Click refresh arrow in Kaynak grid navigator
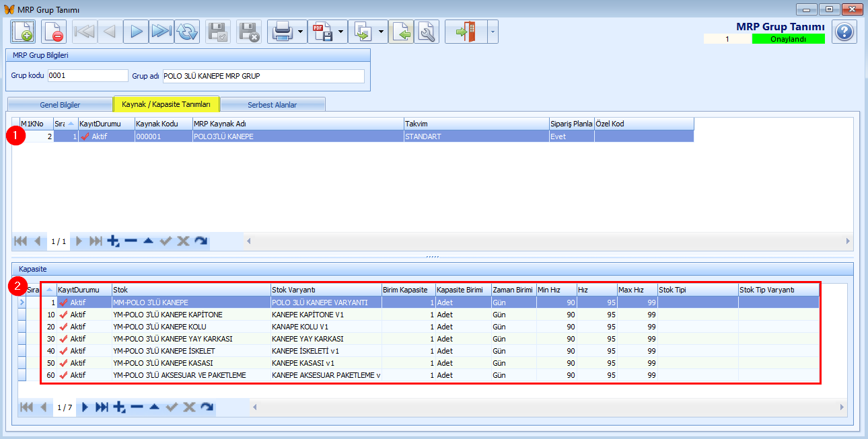Viewport: 868px width, 439px height. click(x=201, y=241)
